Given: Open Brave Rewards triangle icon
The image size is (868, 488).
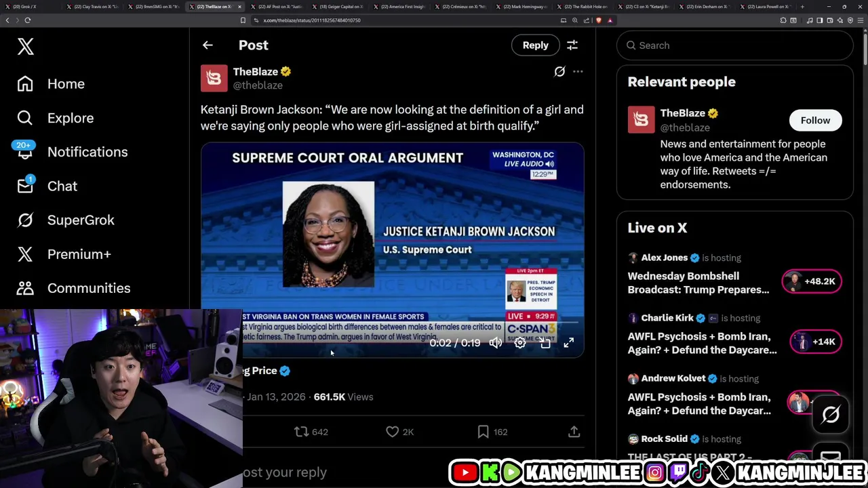Looking at the screenshot, I should point(610,20).
